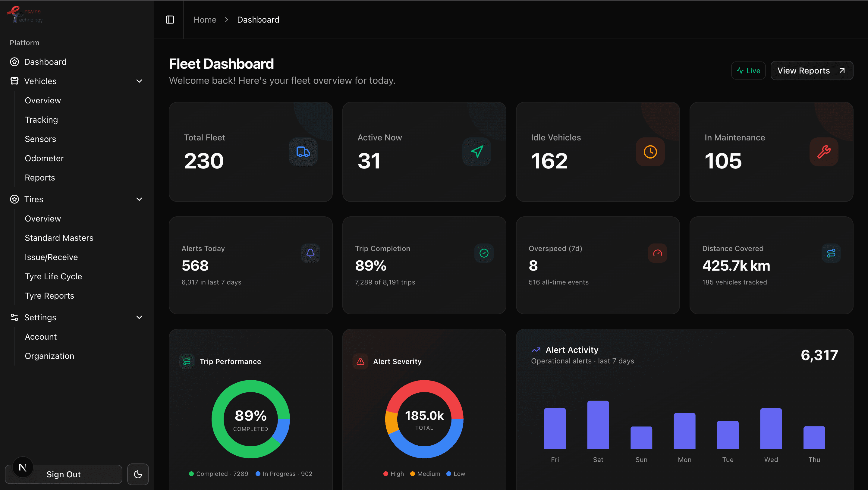Click the Sun bar in Alert Activity

coord(641,438)
